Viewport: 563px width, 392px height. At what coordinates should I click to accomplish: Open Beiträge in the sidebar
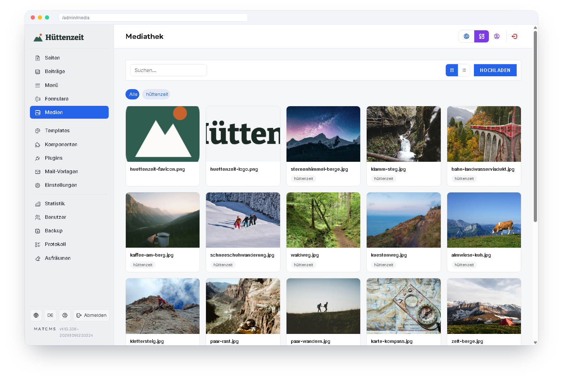pos(69,71)
